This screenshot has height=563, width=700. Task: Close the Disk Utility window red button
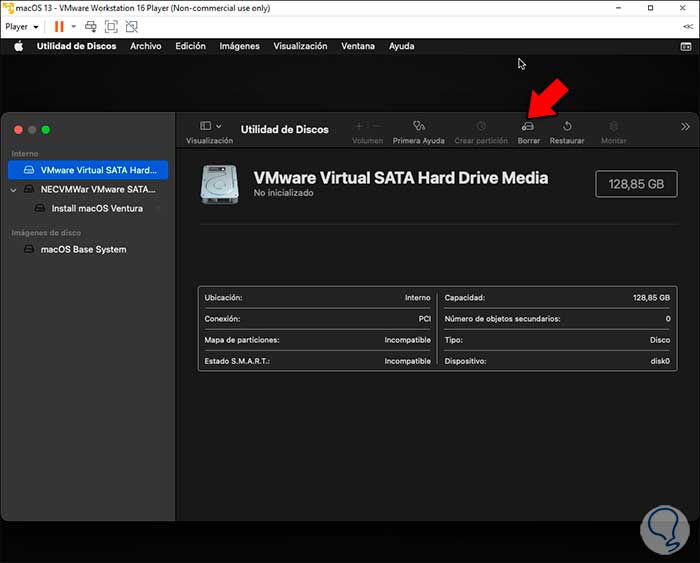(18, 130)
